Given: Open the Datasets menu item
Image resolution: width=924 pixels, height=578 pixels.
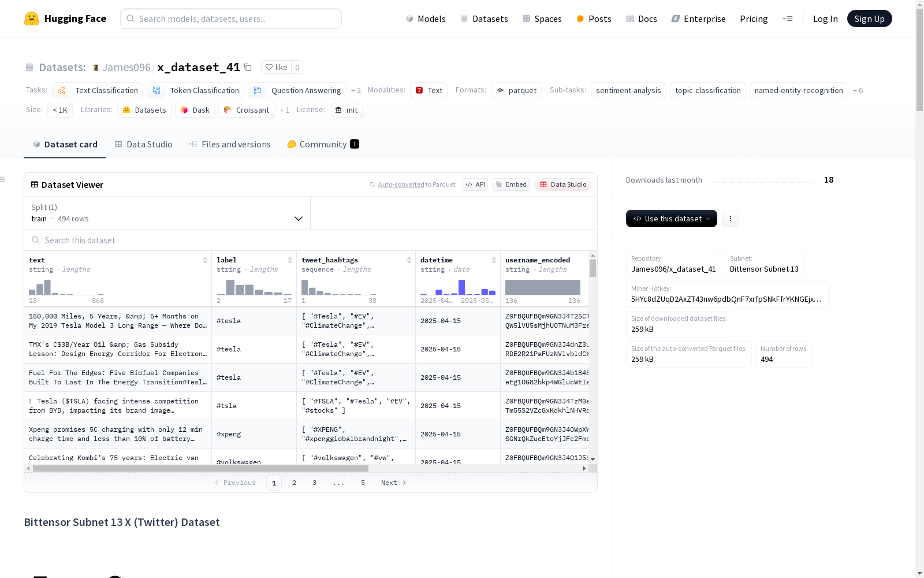Looking at the screenshot, I should click(484, 18).
